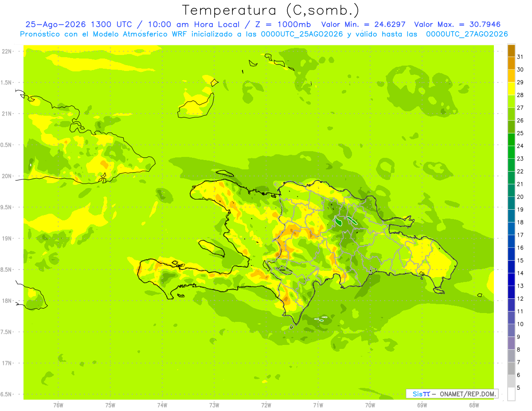Click legend value '25'
Viewport: 532px width, 411px height.
click(520, 133)
